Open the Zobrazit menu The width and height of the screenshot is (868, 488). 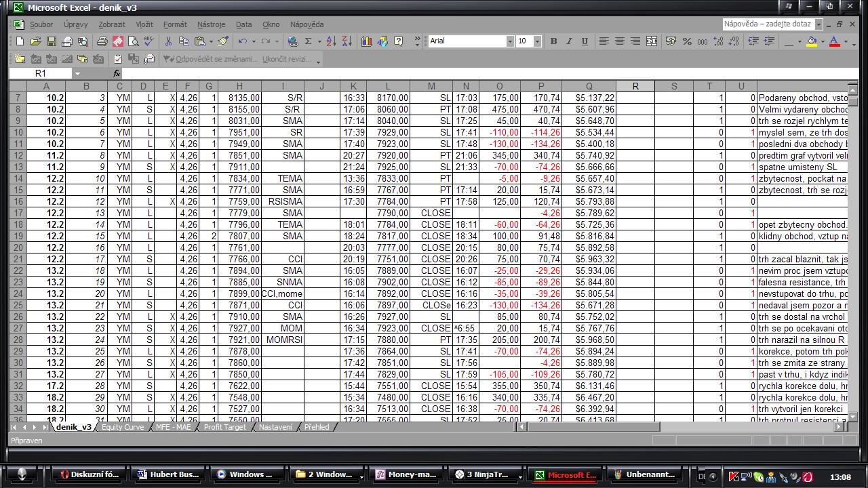[112, 24]
